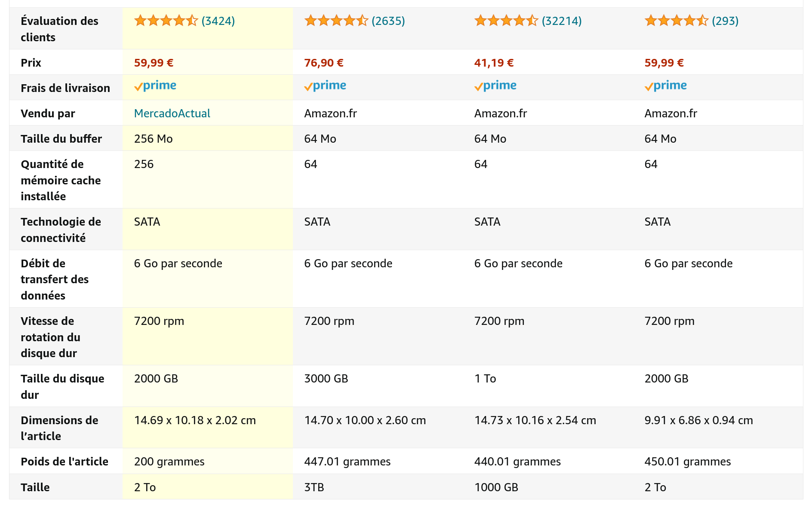Open the MercadoActual seller link
812x511 pixels.
pyautogui.click(x=172, y=113)
